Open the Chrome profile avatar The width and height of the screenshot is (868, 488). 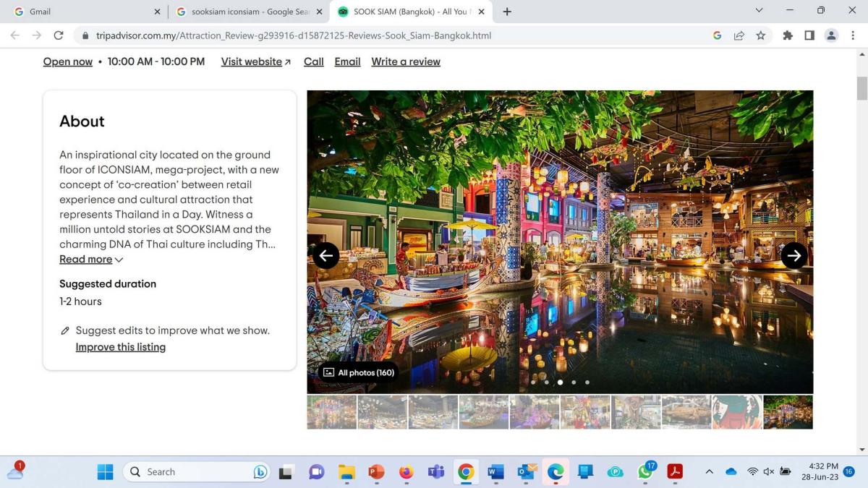[x=831, y=35]
